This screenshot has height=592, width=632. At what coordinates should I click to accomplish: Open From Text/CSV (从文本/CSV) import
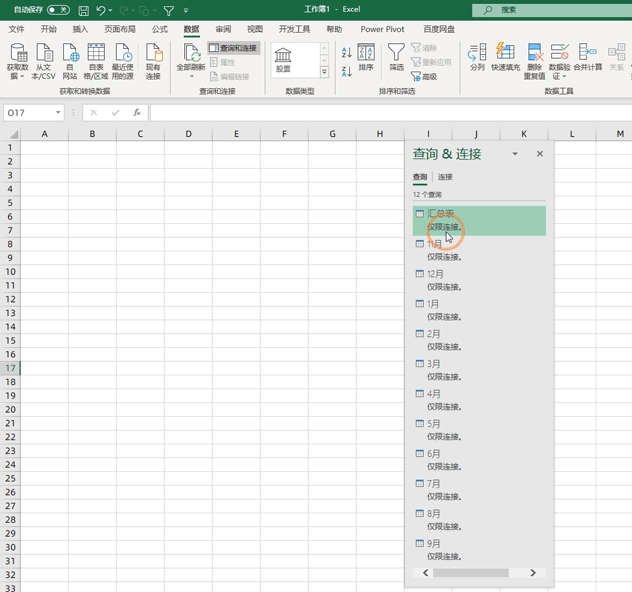click(x=44, y=61)
